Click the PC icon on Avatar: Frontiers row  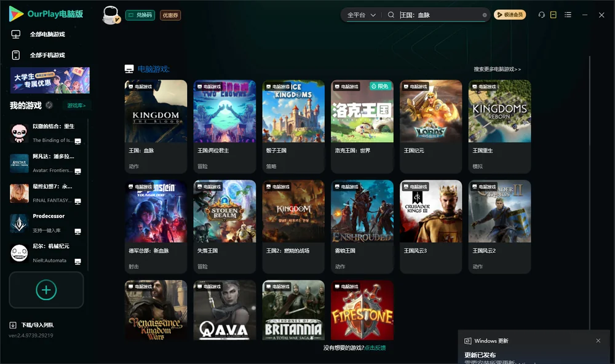(77, 172)
